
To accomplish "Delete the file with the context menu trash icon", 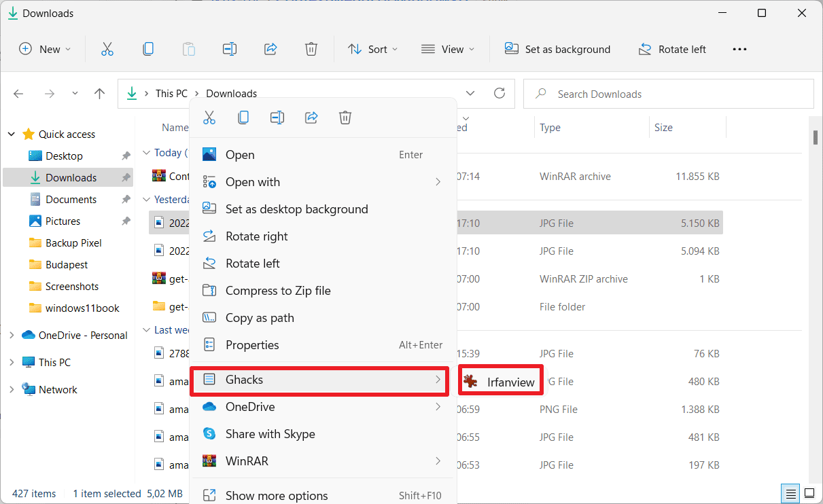I will click(x=345, y=117).
